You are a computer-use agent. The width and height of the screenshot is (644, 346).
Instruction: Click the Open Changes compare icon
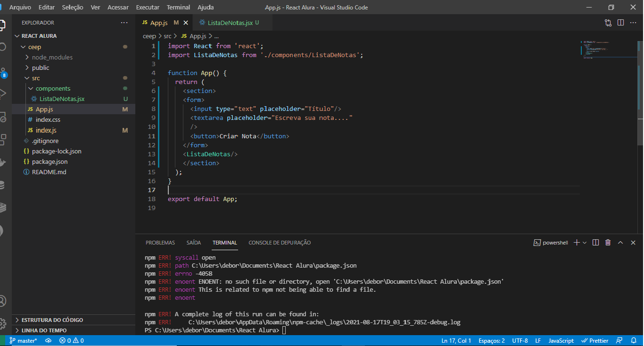click(608, 23)
